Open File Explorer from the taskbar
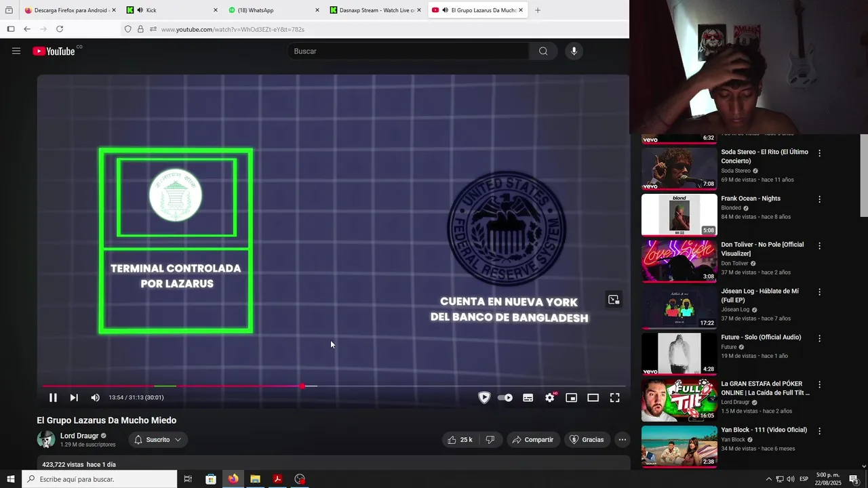Viewport: 868px width, 488px height. pos(255,479)
